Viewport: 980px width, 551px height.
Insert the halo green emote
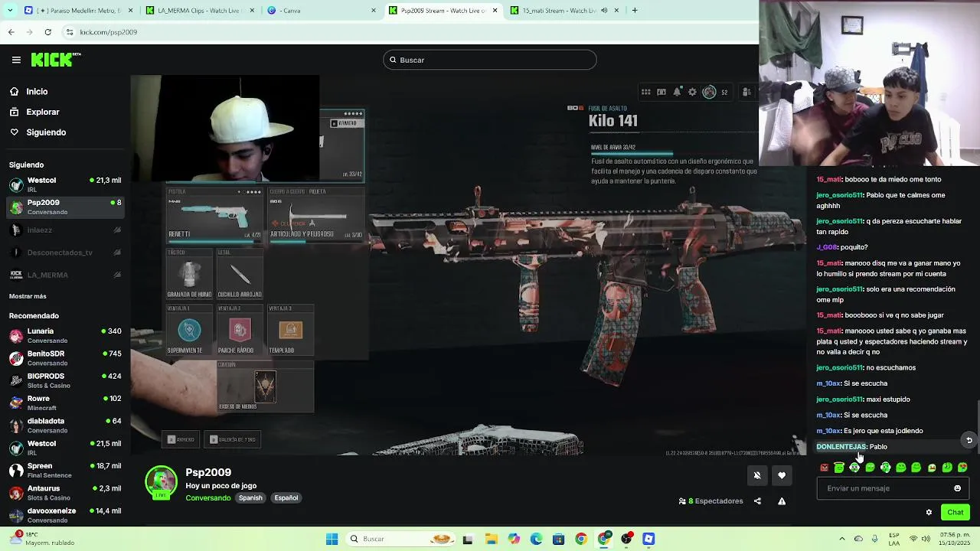coord(839,468)
